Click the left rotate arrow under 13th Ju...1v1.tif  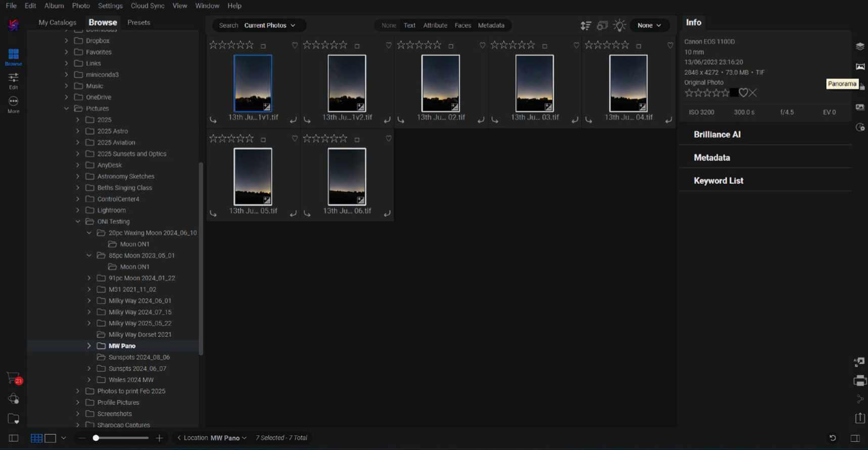pos(213,120)
